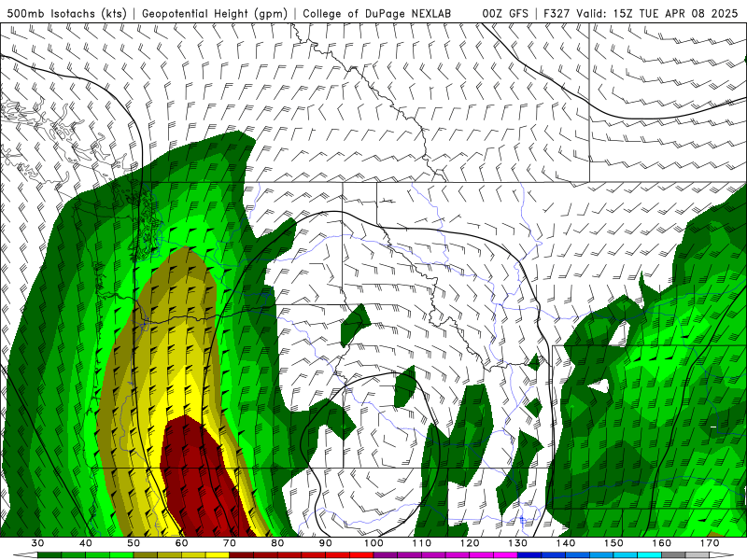Click the 110 label on the color scale
The width and height of the screenshot is (747, 560).
click(x=422, y=543)
